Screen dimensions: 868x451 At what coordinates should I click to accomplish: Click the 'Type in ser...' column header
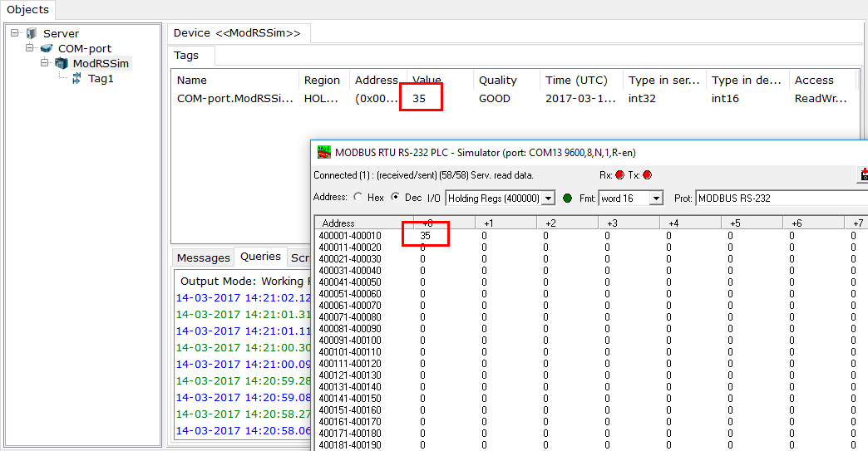663,80
